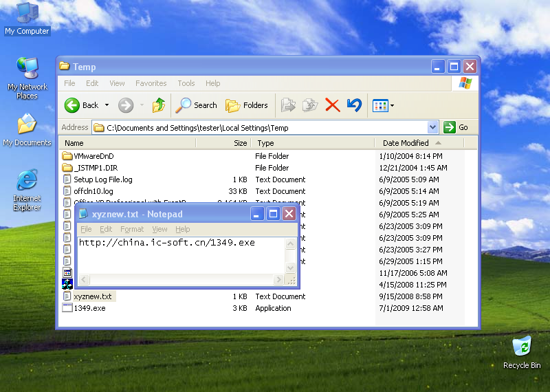Open the File menu in Temp window
The height and width of the screenshot is (392, 550).
pyautogui.click(x=69, y=83)
